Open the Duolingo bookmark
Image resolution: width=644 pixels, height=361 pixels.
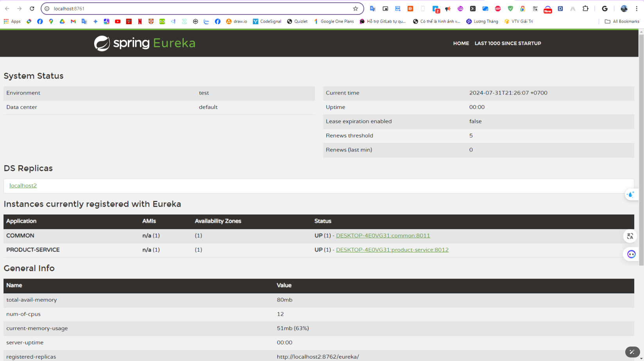(x=162, y=21)
